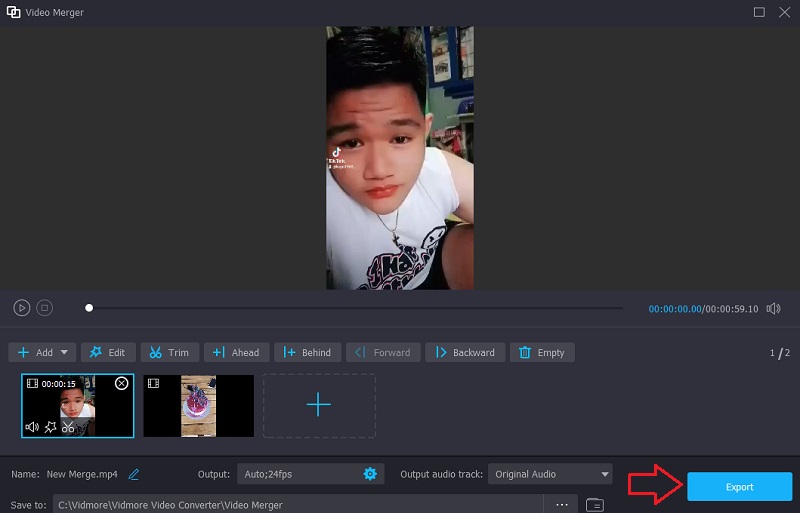Open the Add dropdown arrow

click(66, 352)
